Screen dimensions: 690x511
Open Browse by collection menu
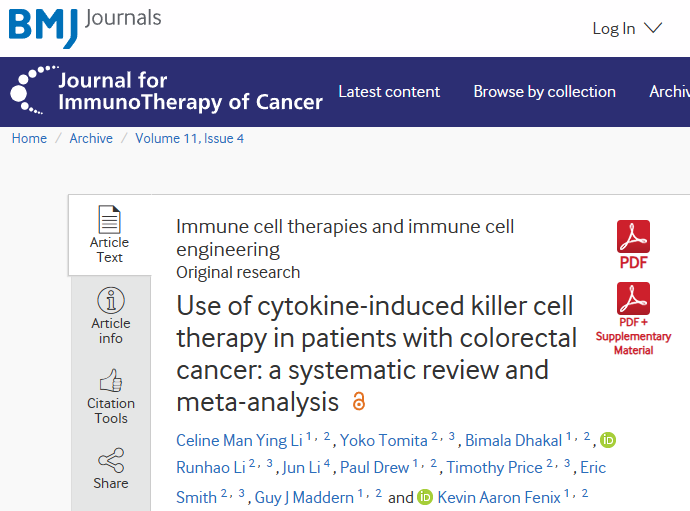544,92
